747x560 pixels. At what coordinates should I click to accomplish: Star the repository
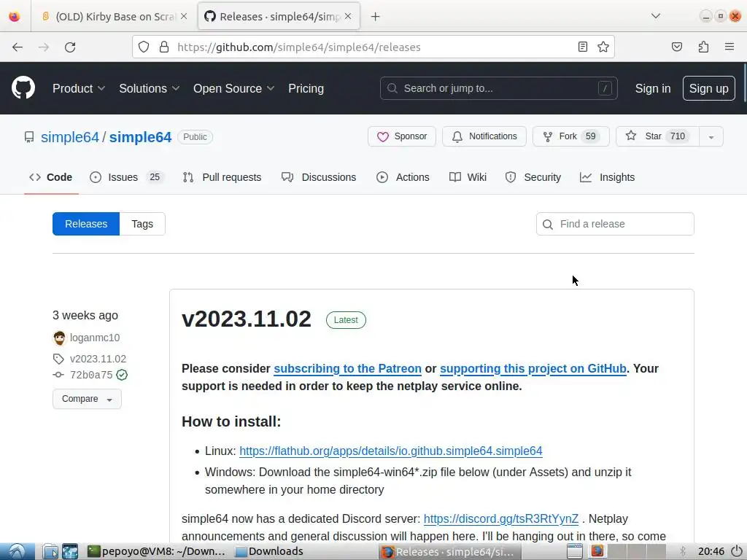(657, 136)
